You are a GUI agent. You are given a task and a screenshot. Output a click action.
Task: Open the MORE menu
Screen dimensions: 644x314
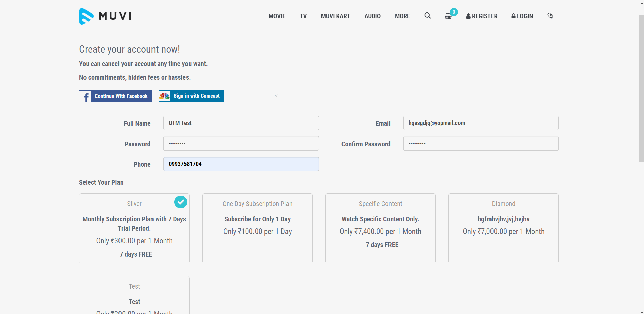click(x=402, y=16)
